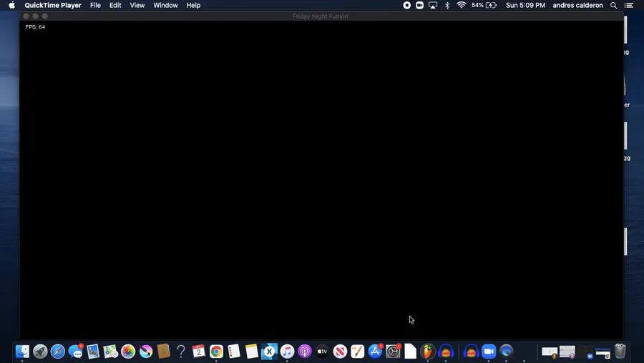Open Maps from the dock
The height and width of the screenshot is (363, 644).
[110, 352]
